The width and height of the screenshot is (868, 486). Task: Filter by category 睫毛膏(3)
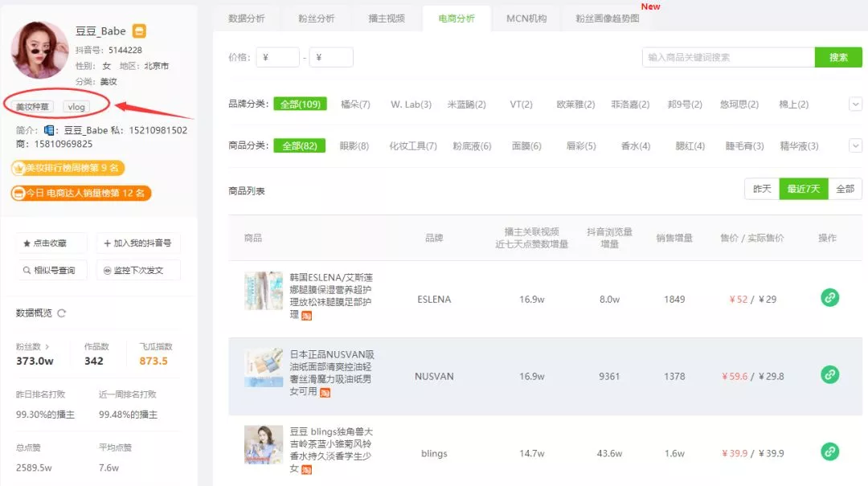(x=744, y=146)
